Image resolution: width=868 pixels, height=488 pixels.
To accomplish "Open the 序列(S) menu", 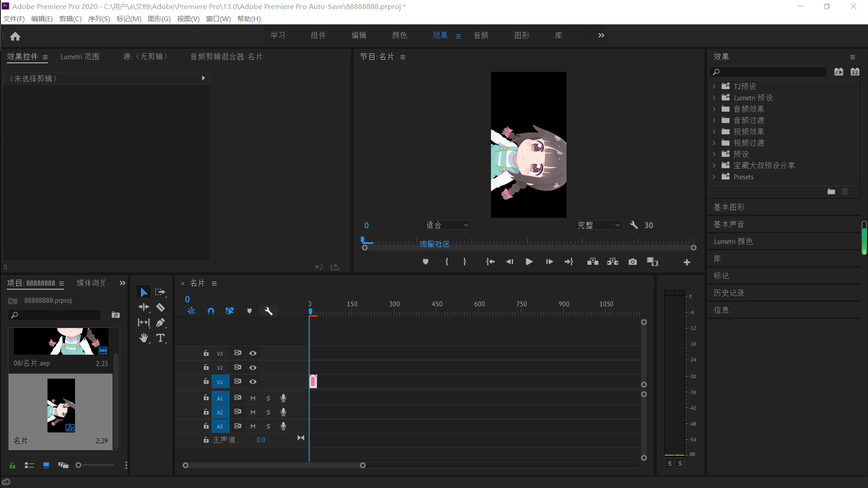I will (x=99, y=19).
